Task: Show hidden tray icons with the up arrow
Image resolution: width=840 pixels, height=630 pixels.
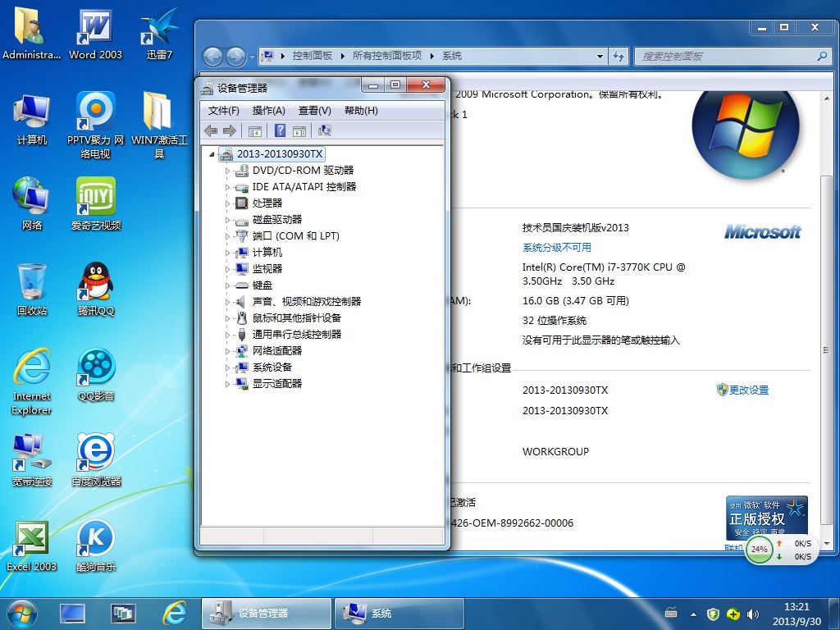Action: click(x=693, y=614)
